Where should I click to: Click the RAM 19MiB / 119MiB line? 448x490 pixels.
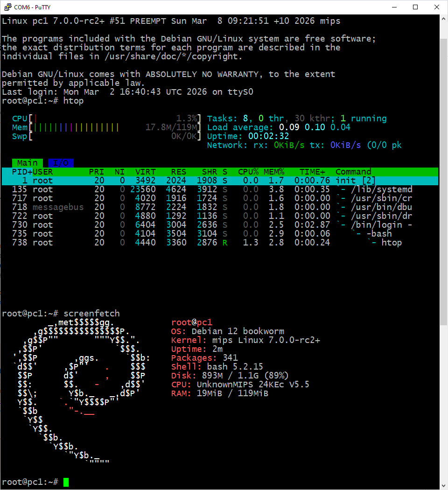[x=220, y=393]
